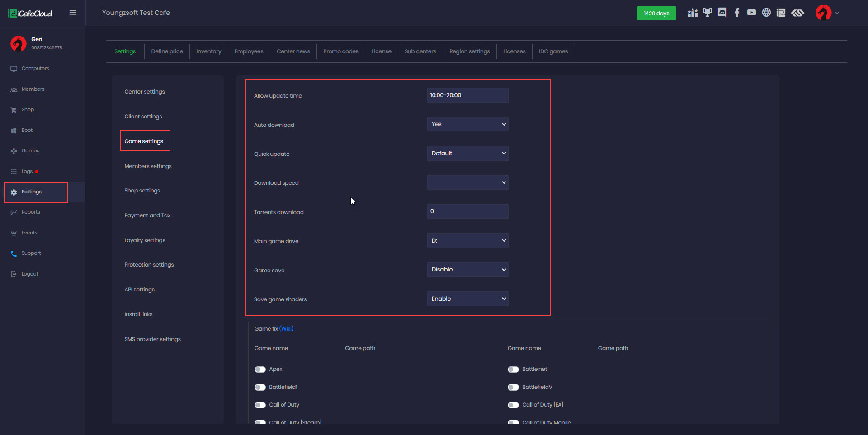The image size is (868, 435).
Task: Open the Game fix Wiki link
Action: click(287, 329)
